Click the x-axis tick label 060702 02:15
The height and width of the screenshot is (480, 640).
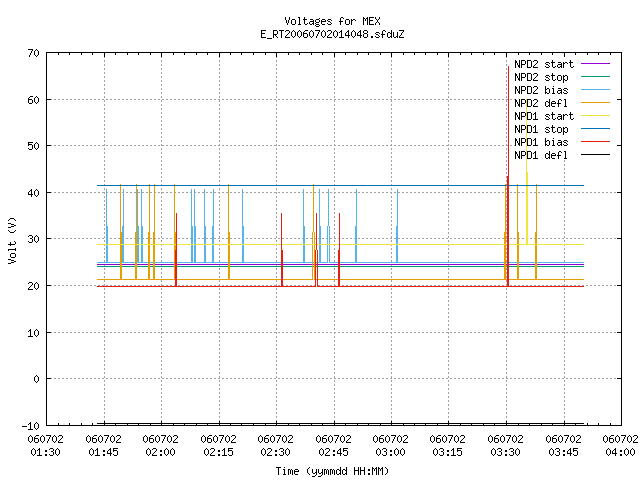tap(218, 445)
